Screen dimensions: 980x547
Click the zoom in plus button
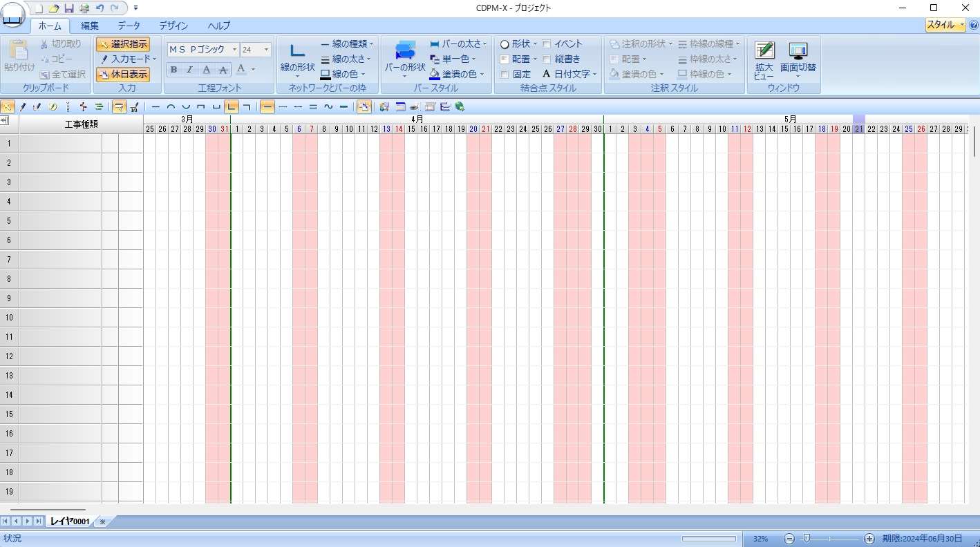coord(869,539)
